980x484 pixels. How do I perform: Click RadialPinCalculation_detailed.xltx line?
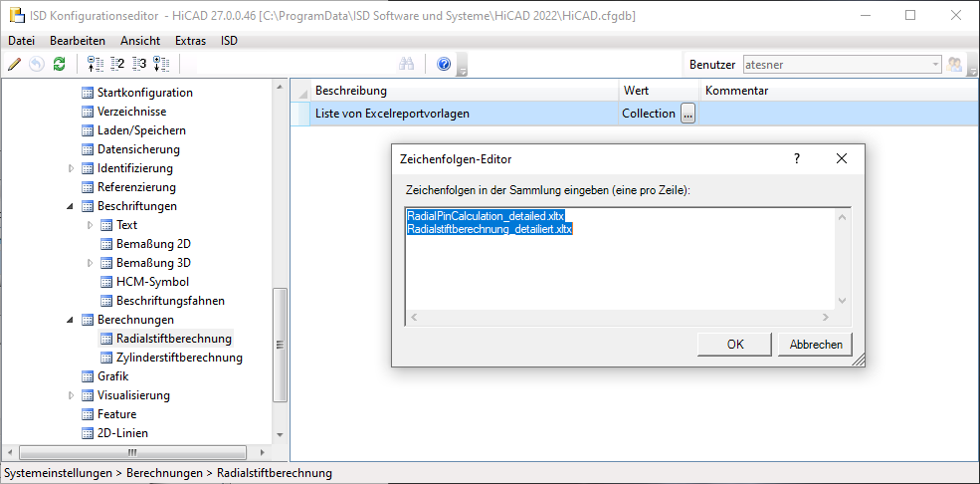coord(486,216)
